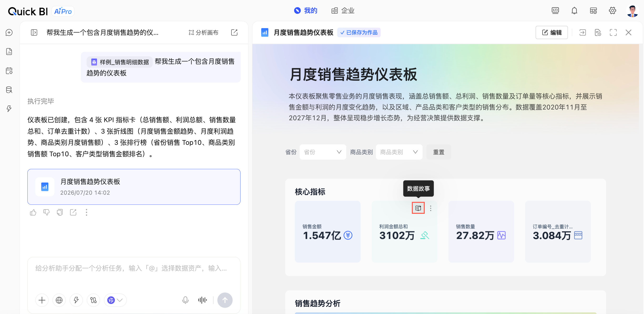Open the developer console monitor icon
The image size is (644, 314).
(555, 10)
